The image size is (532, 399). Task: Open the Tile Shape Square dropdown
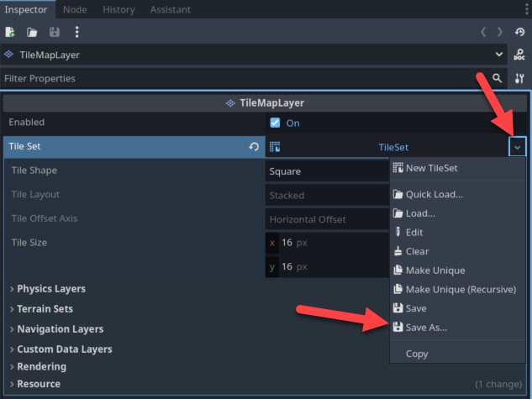[x=327, y=171]
